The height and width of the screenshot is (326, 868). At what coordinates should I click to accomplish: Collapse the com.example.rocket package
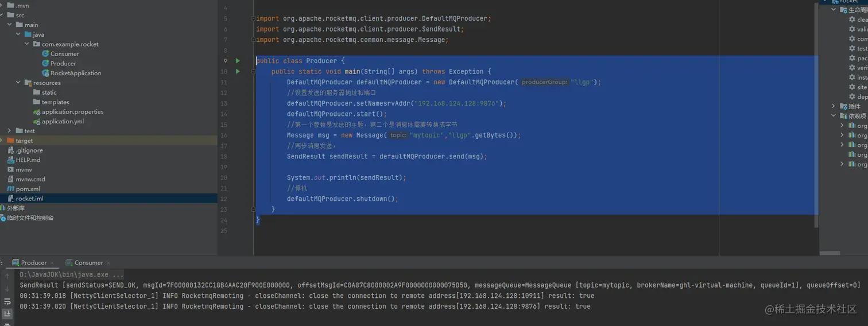pos(27,44)
